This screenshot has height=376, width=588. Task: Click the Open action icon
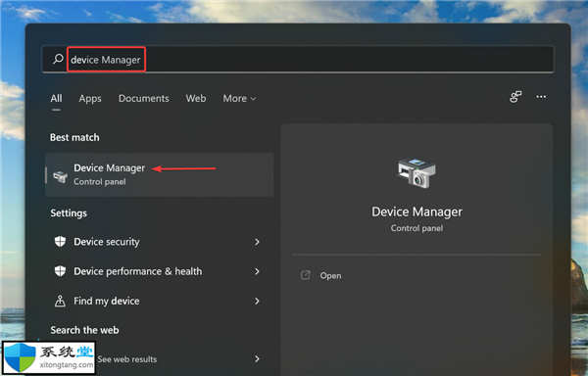pos(306,275)
